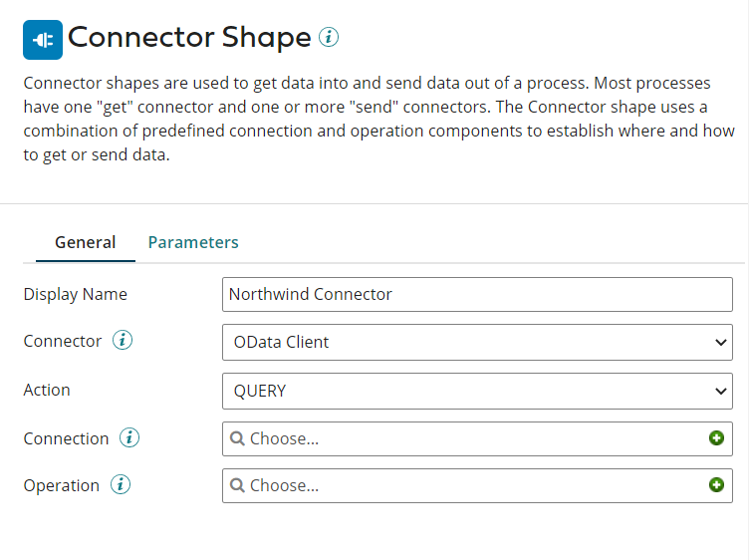The height and width of the screenshot is (560, 749).
Task: Show info for the Connection field
Action: pyautogui.click(x=129, y=438)
